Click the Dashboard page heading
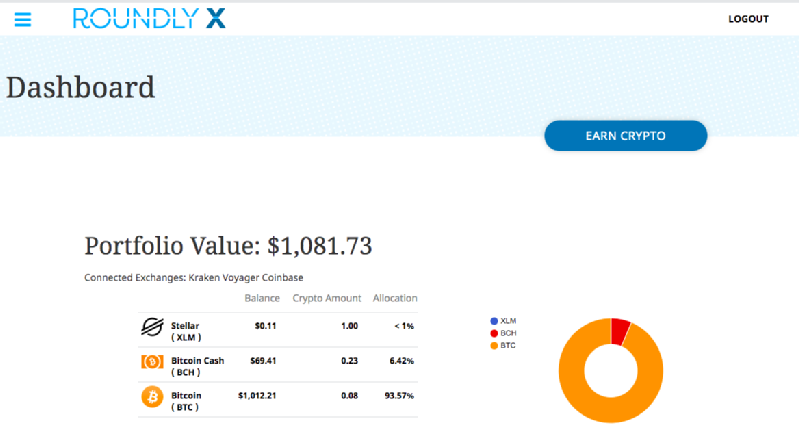Image resolution: width=799 pixels, height=432 pixels. point(80,87)
